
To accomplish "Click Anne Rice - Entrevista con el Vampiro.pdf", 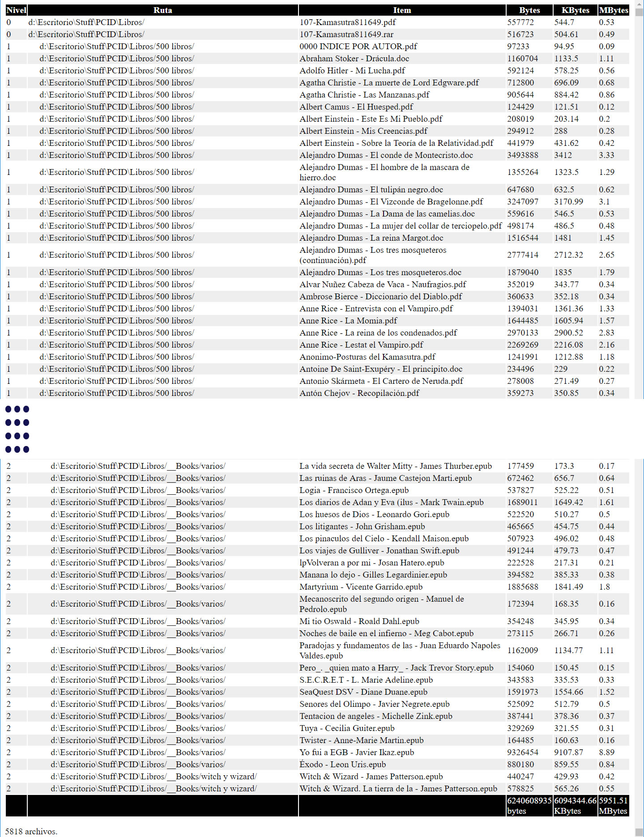I will coord(376,309).
